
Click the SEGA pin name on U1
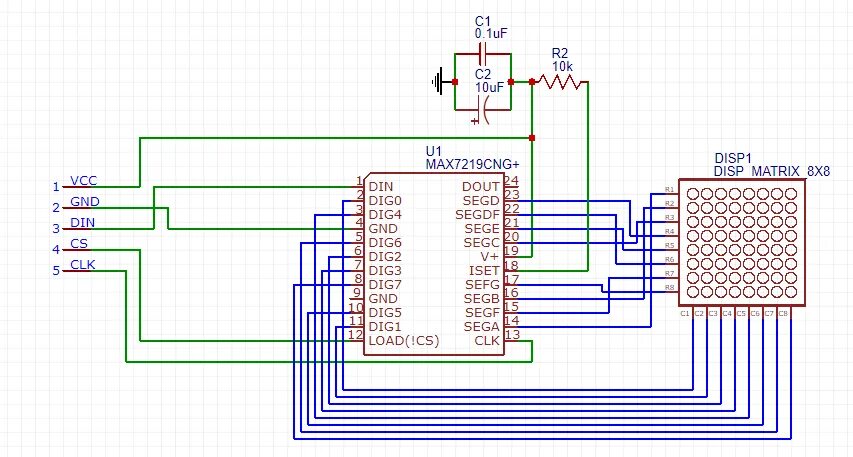point(481,327)
